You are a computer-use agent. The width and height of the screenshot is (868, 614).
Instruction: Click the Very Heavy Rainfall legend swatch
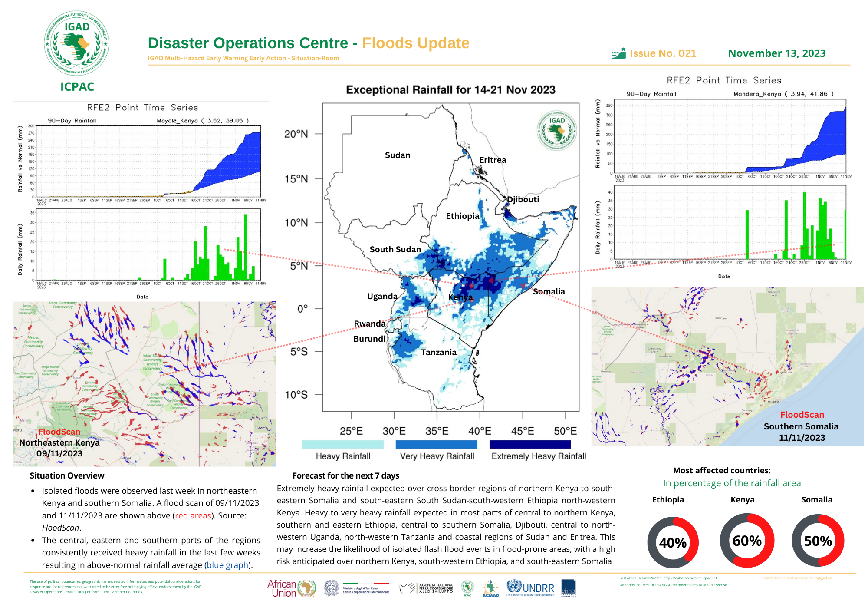point(436,444)
